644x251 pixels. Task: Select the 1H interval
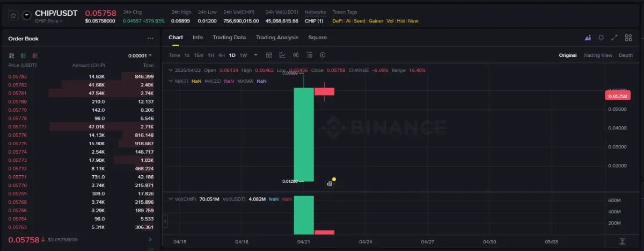(211, 55)
